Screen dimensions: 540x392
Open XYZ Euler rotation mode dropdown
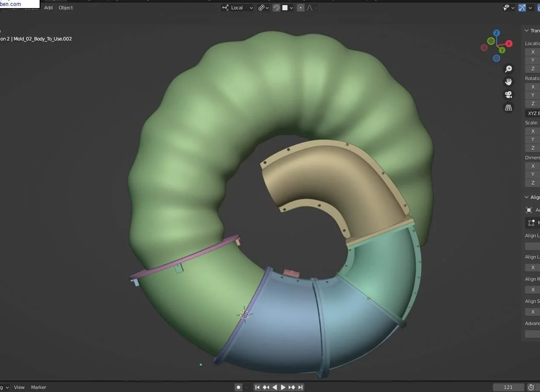coord(532,113)
